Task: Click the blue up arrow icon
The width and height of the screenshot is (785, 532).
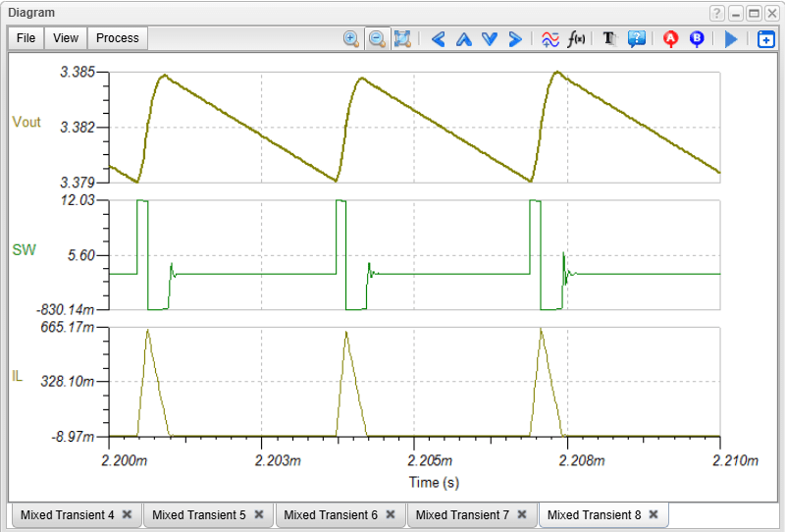Action: click(x=464, y=38)
